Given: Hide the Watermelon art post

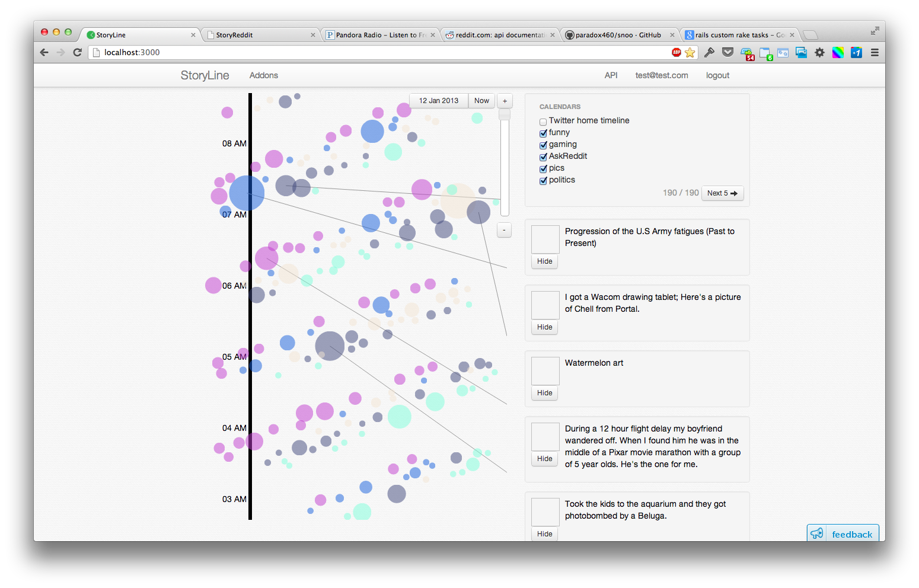Looking at the screenshot, I should pyautogui.click(x=544, y=393).
